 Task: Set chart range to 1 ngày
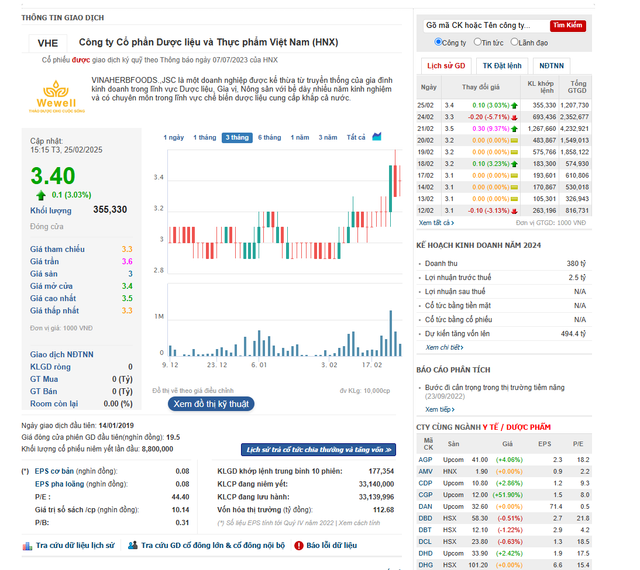coord(173,138)
